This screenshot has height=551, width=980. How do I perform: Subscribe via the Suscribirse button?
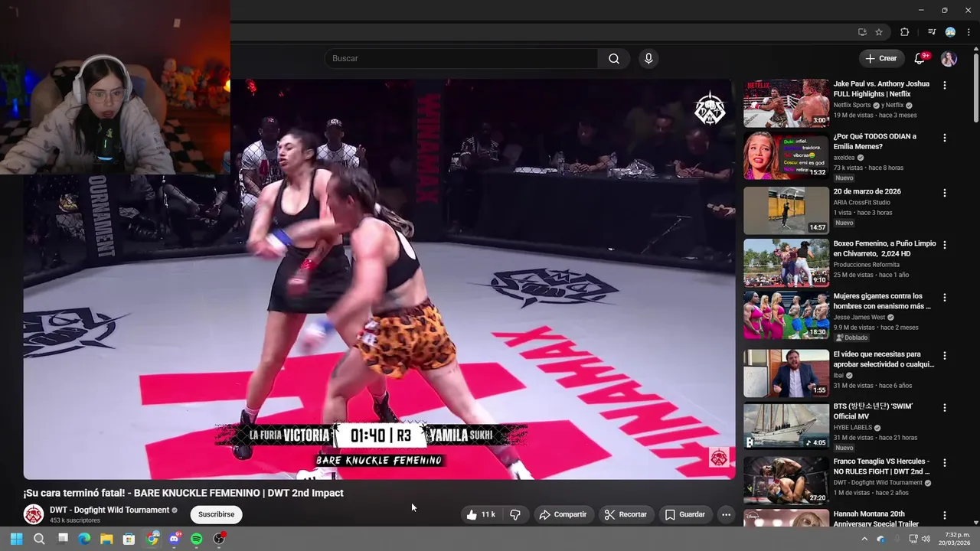(x=216, y=514)
